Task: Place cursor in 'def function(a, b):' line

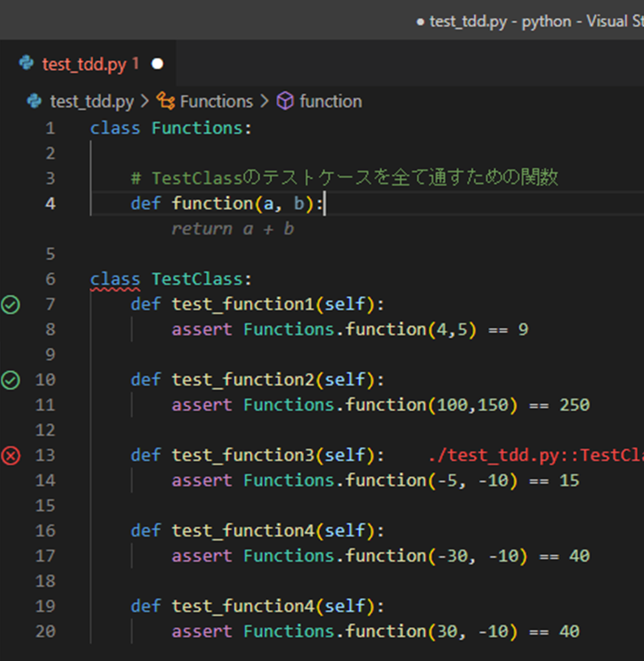Action: tap(227, 203)
